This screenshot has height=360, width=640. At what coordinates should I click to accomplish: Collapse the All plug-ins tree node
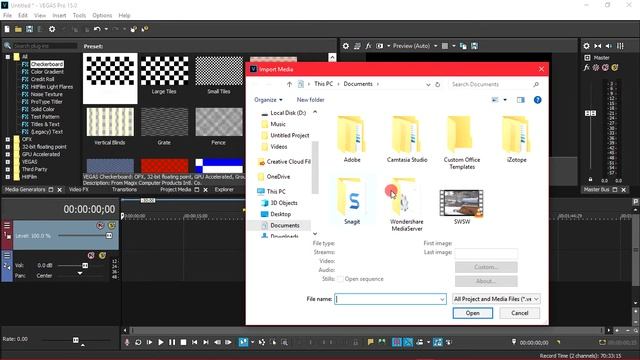8,57
